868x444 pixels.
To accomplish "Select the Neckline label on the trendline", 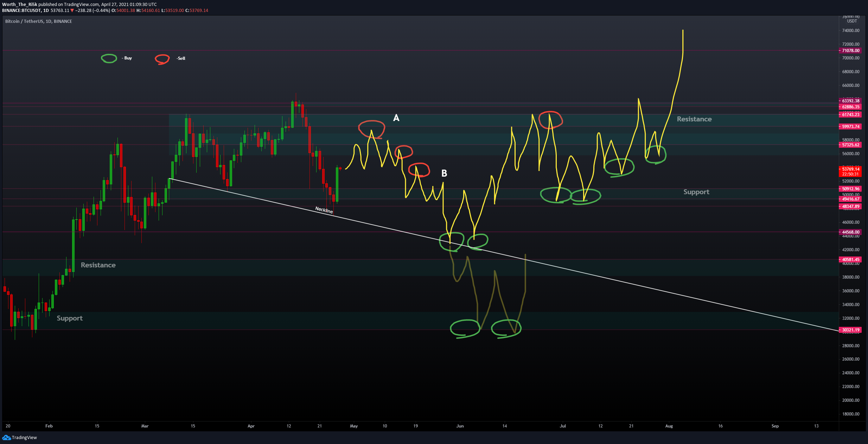I will click(x=324, y=210).
